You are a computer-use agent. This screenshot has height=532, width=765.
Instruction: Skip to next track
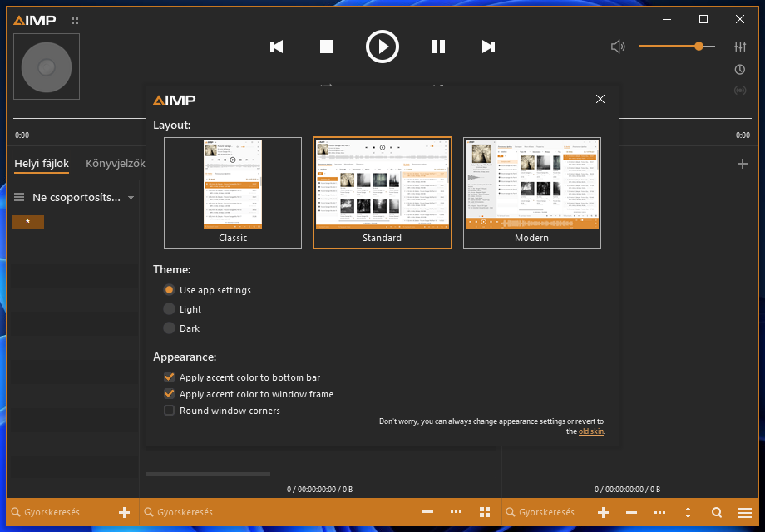pyautogui.click(x=488, y=47)
